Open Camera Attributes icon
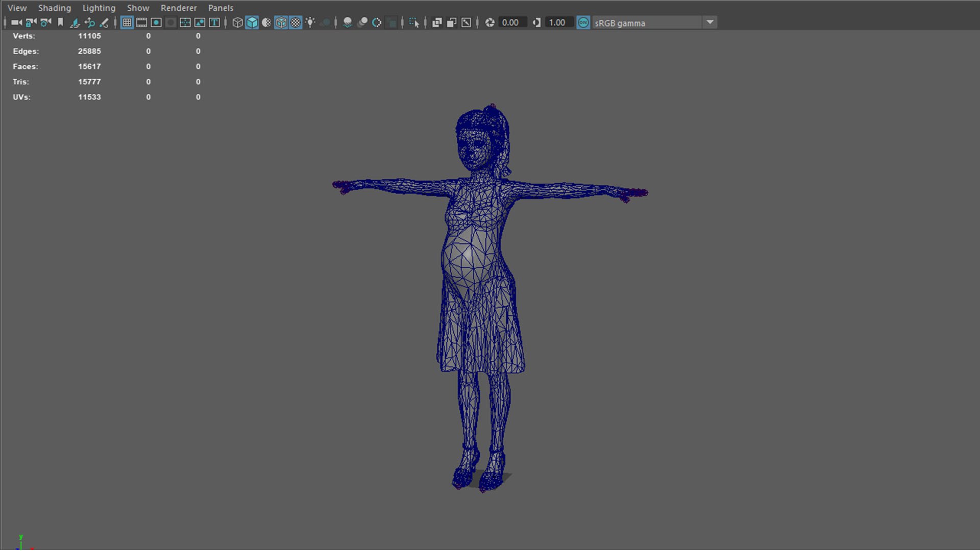 coord(46,22)
